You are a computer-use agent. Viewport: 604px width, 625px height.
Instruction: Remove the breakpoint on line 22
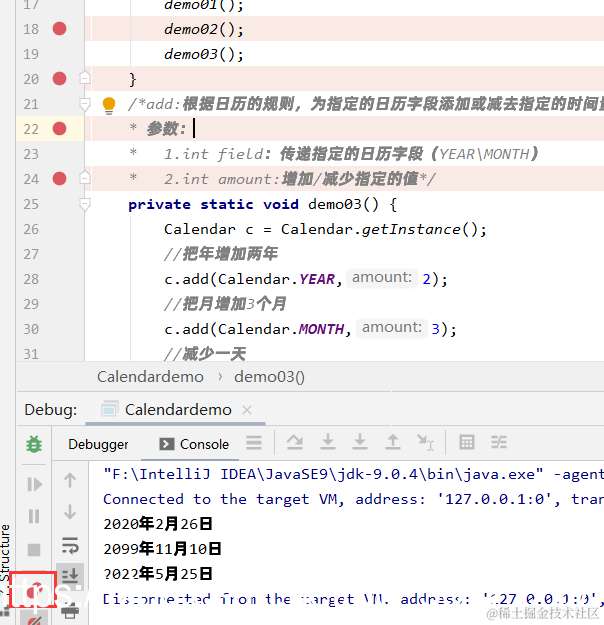(x=59, y=129)
